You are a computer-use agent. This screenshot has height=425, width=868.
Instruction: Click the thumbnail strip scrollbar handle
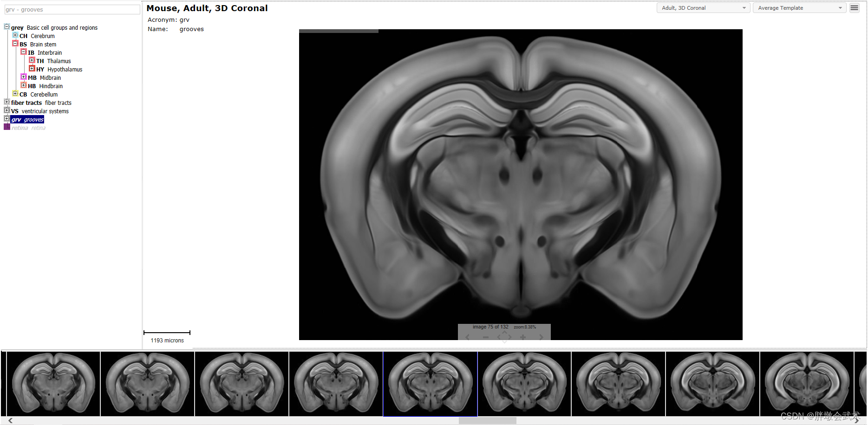tap(487, 420)
